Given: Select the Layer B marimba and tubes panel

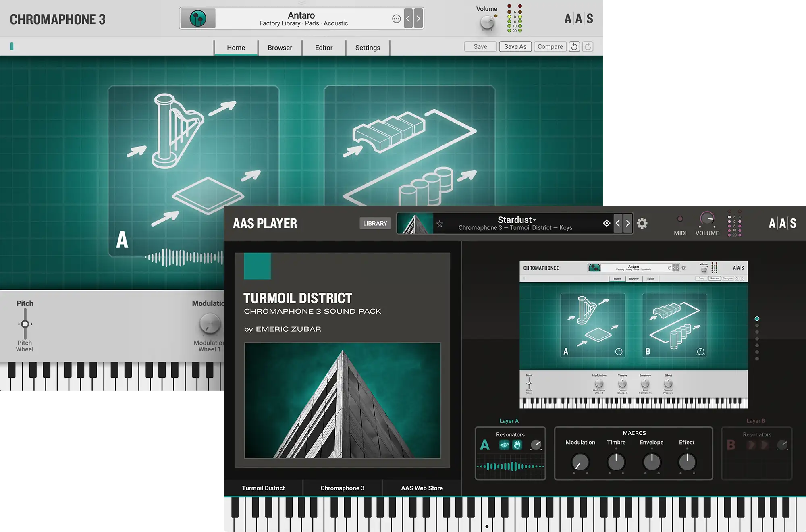Looking at the screenshot, I should [x=409, y=146].
